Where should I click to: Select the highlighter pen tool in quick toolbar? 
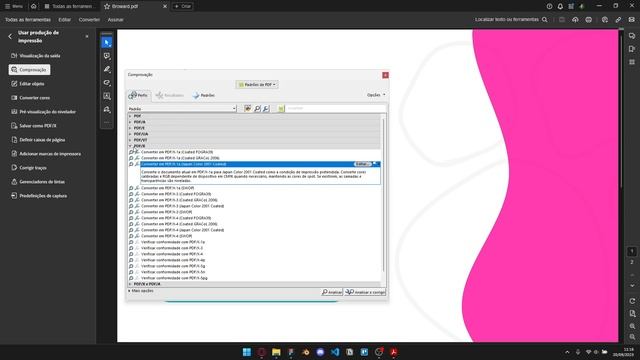pos(107,69)
